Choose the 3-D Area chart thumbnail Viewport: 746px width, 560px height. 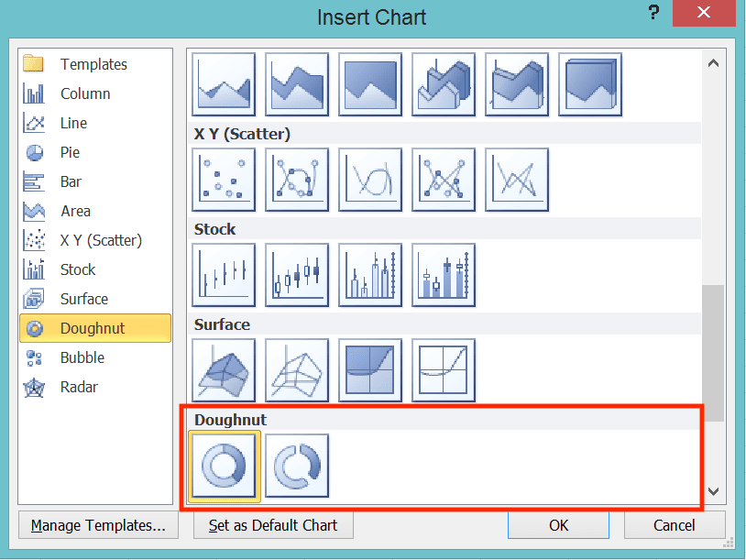[444, 84]
